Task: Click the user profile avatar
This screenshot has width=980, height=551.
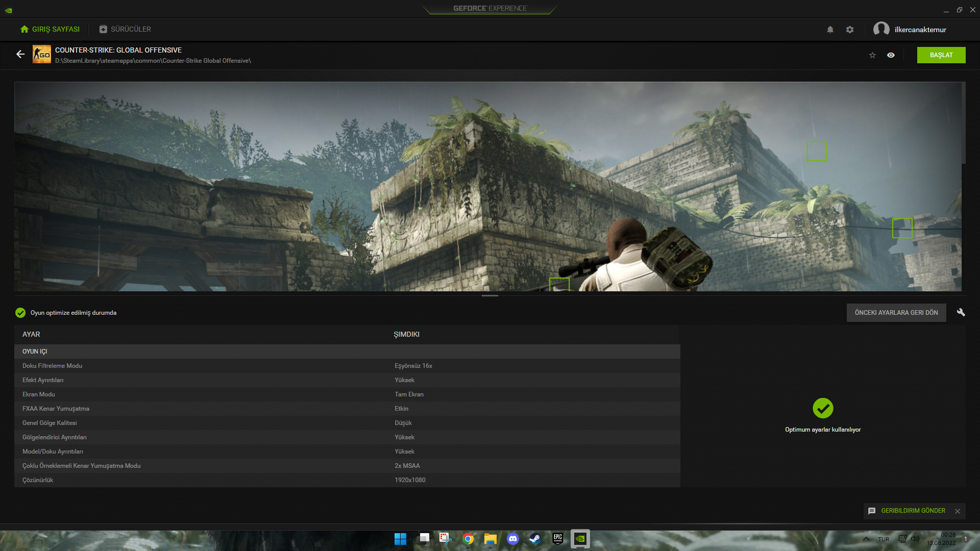Action: [881, 29]
